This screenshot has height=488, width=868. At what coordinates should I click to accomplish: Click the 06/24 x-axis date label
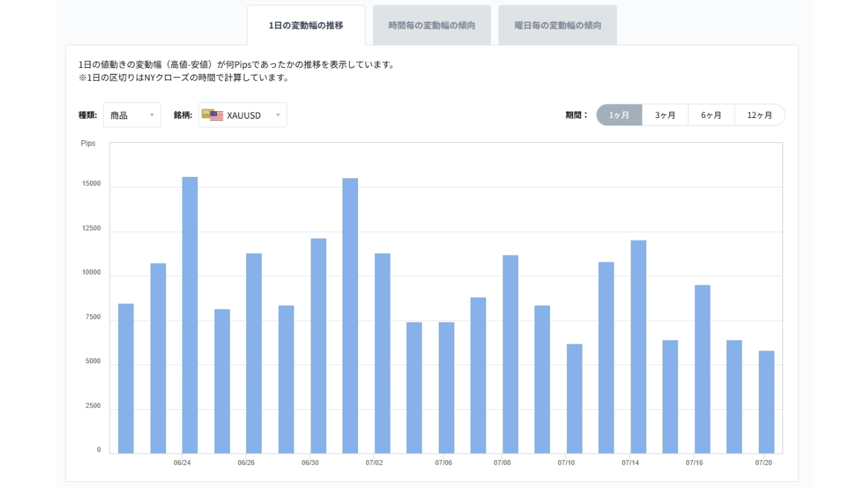(x=182, y=463)
